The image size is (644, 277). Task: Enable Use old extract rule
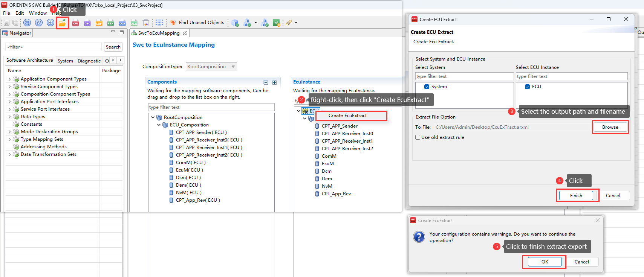click(x=418, y=137)
